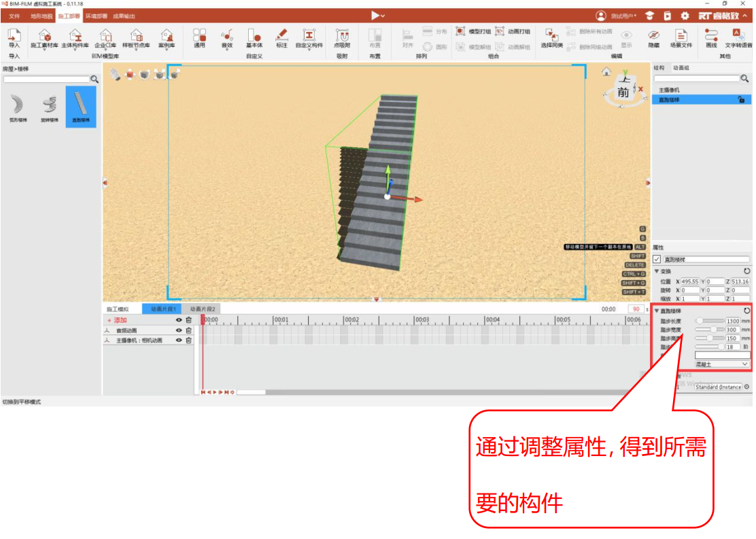Click the 踏步宽度 slider

click(x=709, y=330)
